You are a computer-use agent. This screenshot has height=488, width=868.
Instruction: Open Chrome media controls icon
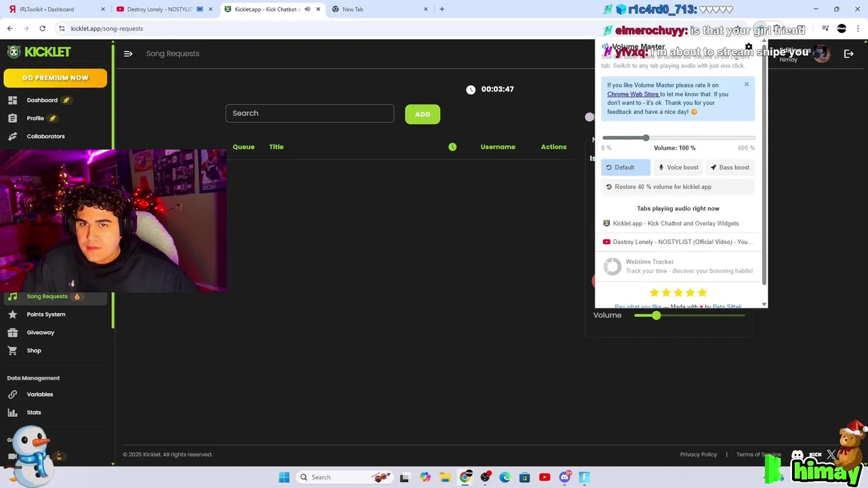[x=825, y=28]
